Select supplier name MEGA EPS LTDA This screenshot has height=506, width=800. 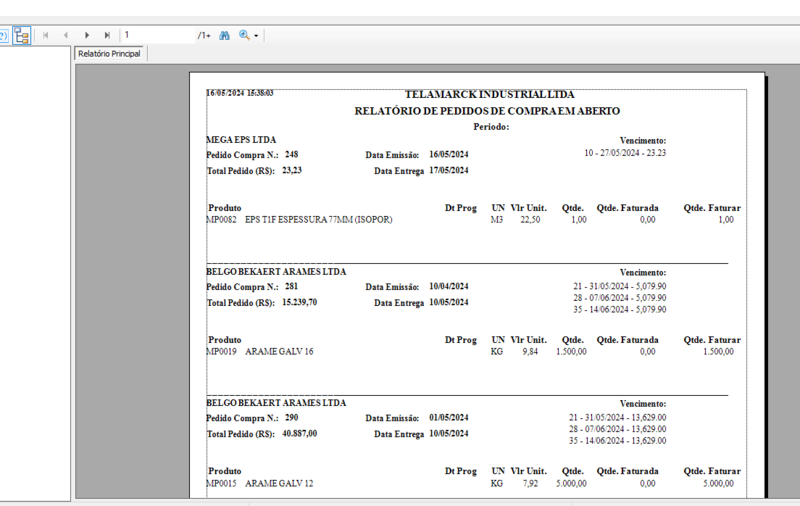tap(241, 140)
